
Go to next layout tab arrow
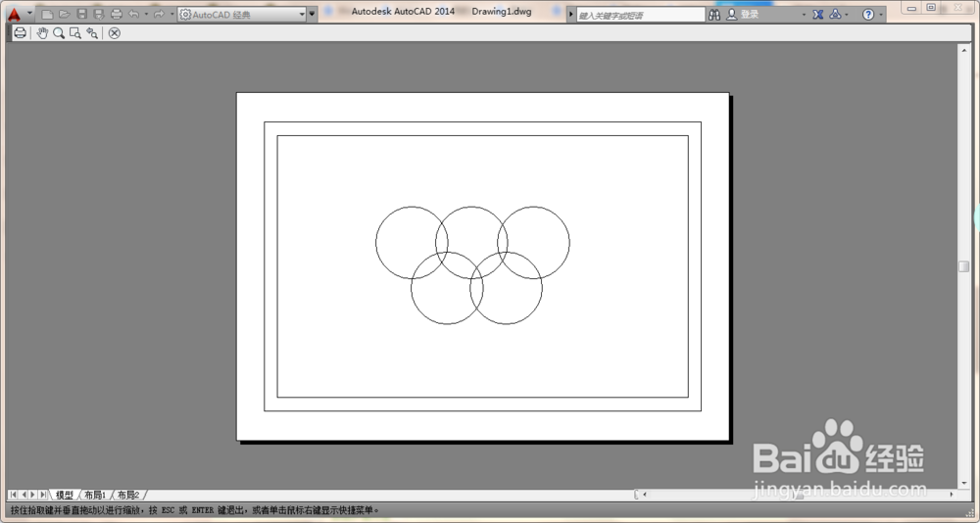(32, 495)
